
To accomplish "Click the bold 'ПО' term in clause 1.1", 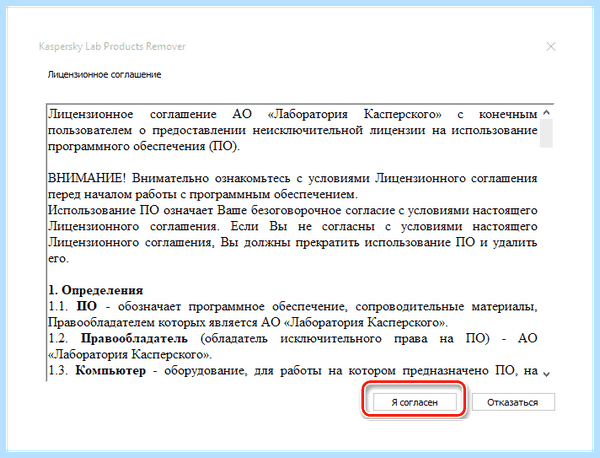I will tap(87, 306).
